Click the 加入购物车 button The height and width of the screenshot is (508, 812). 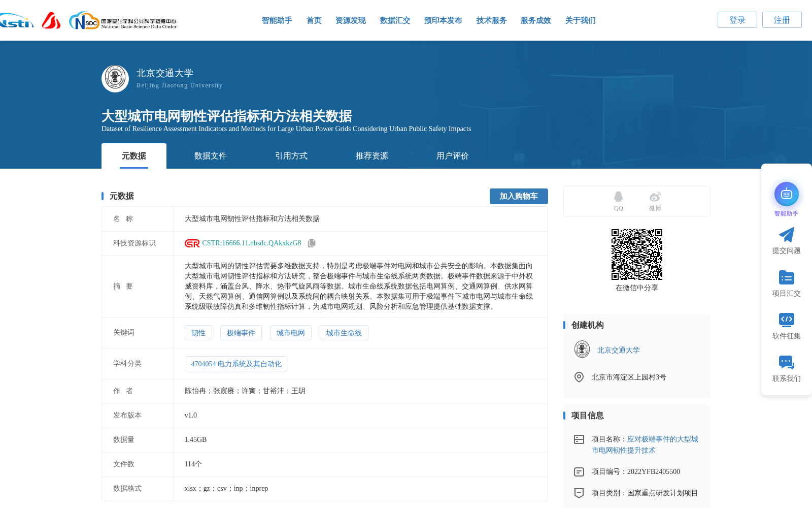tap(519, 196)
